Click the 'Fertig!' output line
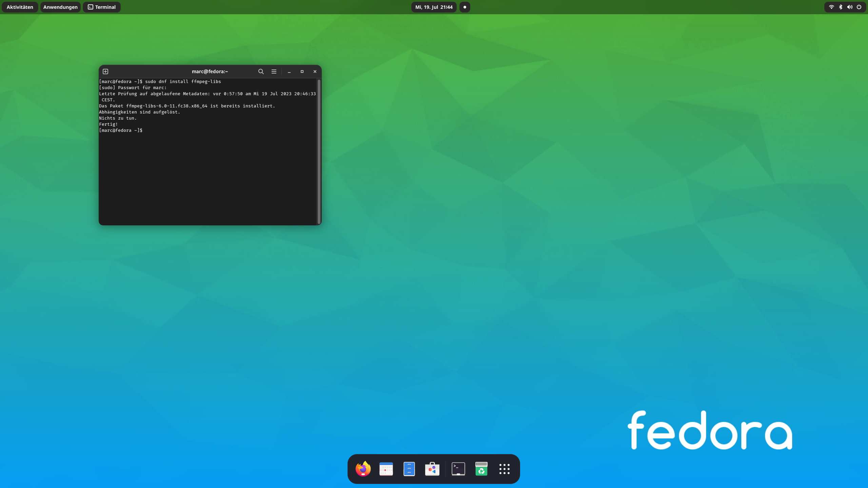This screenshot has width=868, height=488. click(x=108, y=124)
